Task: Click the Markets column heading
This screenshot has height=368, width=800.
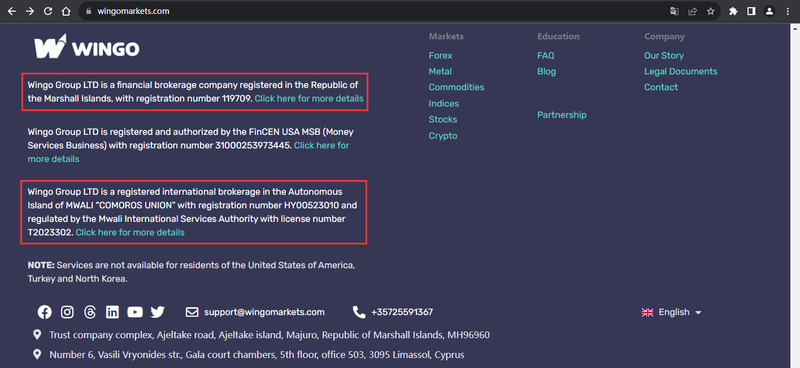Action: tap(446, 37)
